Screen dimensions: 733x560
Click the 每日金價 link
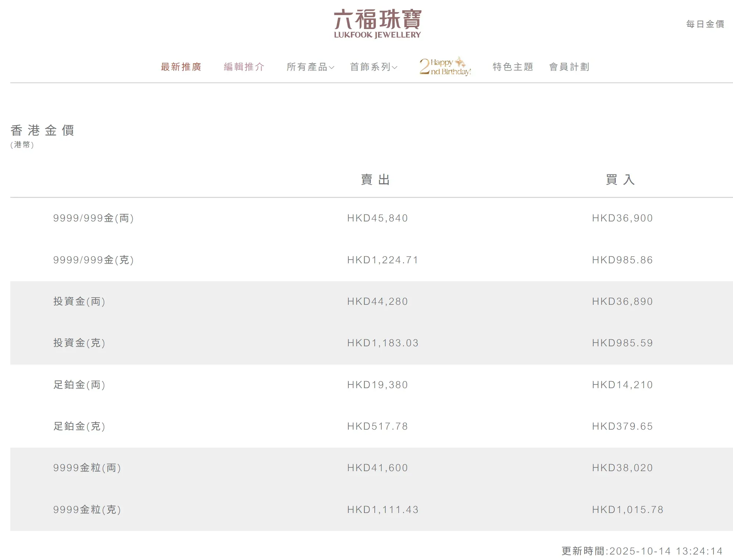(x=705, y=24)
